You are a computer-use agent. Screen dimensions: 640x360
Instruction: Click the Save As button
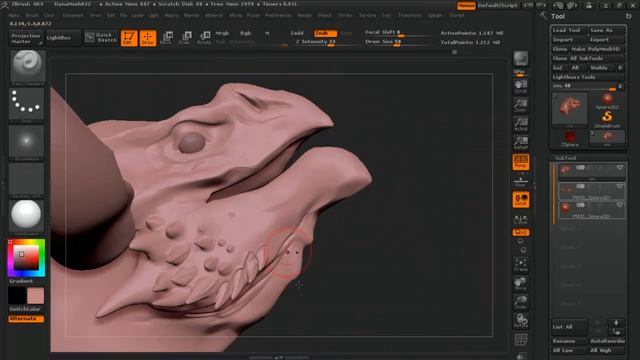607,30
